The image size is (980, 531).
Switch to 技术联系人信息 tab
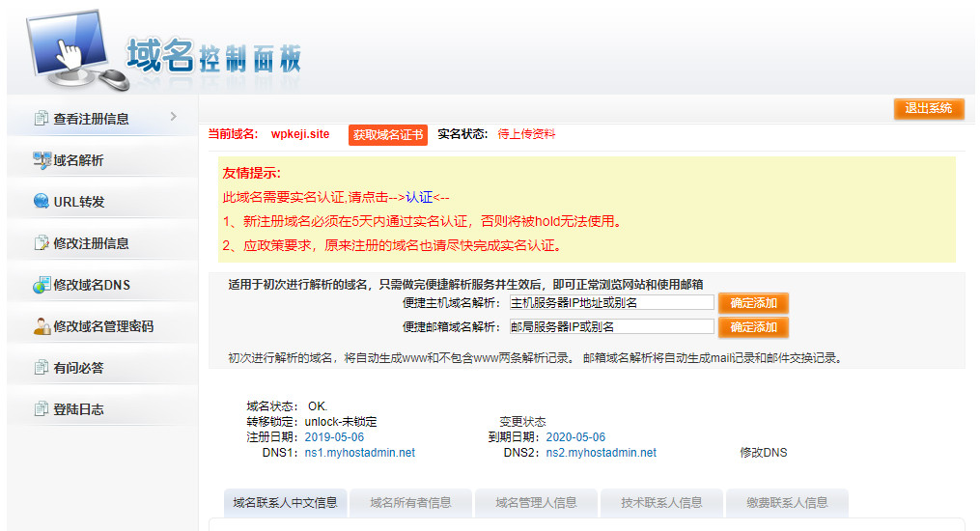[x=662, y=503]
